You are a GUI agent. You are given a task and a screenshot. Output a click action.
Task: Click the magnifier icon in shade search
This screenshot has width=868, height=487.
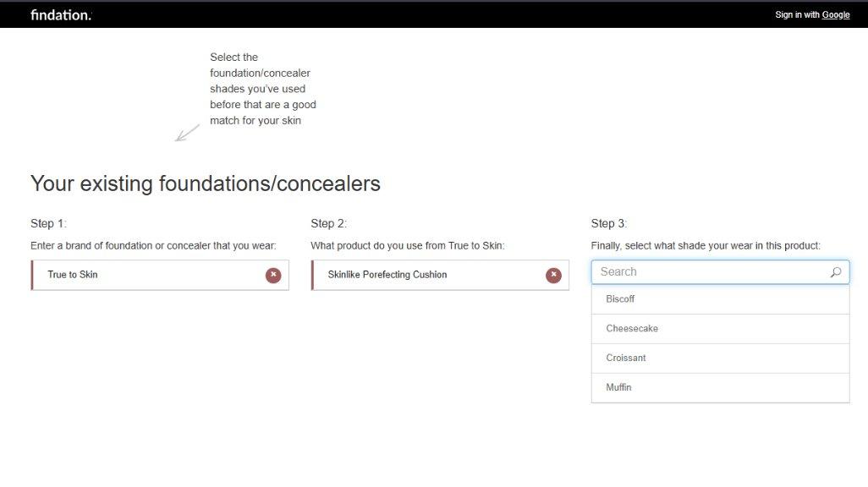click(x=836, y=272)
